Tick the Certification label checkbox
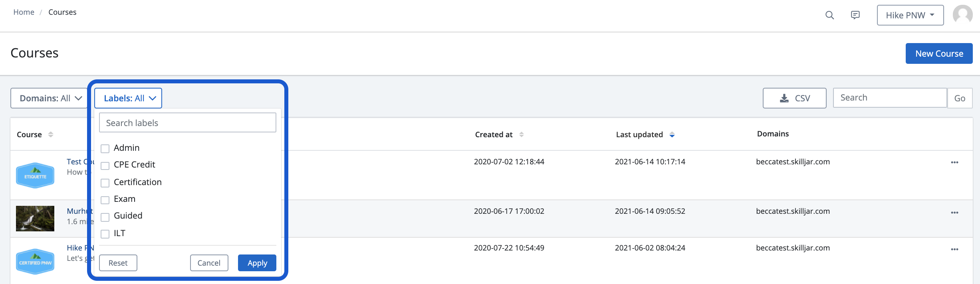The width and height of the screenshot is (980, 284). [x=105, y=183]
